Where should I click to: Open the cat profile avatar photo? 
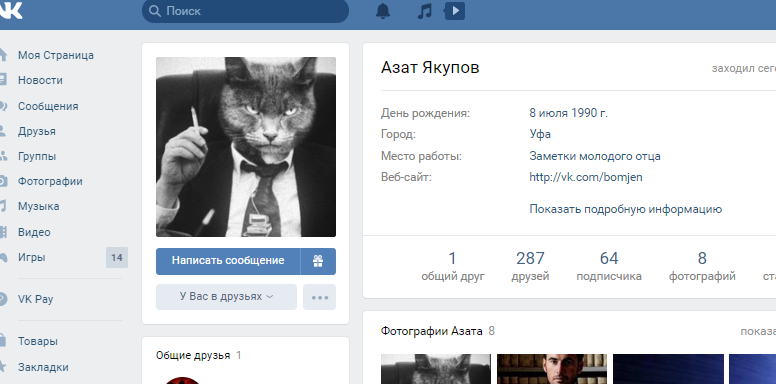[x=246, y=147]
